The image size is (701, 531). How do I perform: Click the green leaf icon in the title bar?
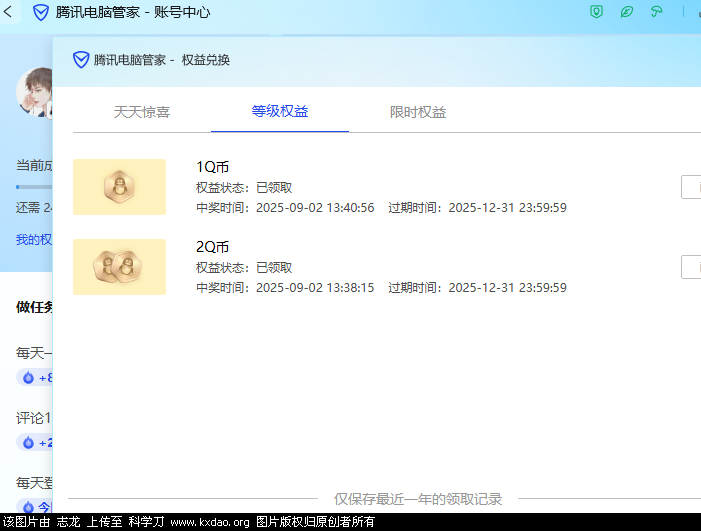pyautogui.click(x=627, y=13)
